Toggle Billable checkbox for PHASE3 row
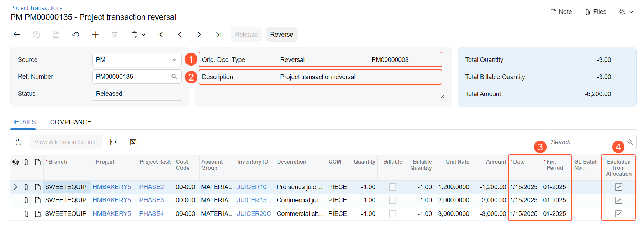The height and width of the screenshot is (228, 644). (x=392, y=200)
